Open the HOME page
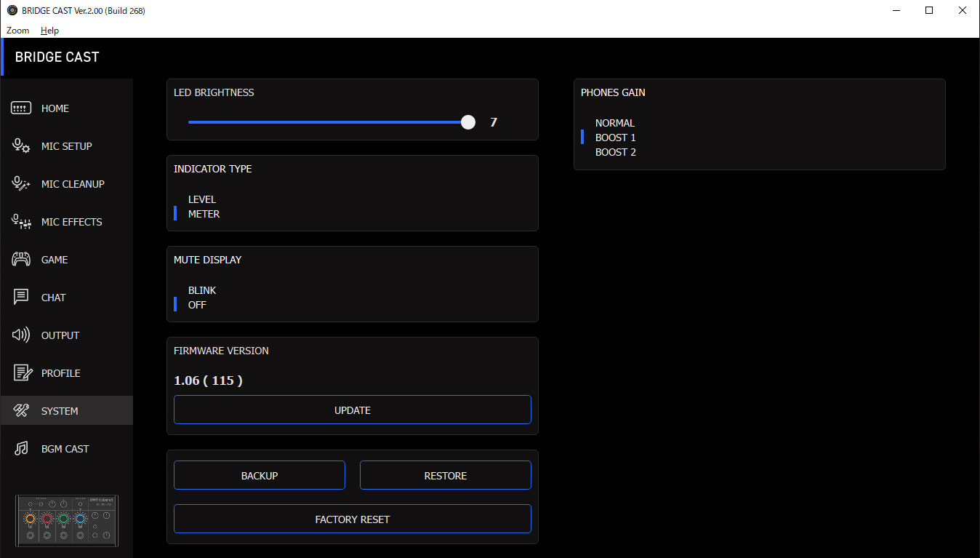The image size is (980, 558). click(66, 108)
